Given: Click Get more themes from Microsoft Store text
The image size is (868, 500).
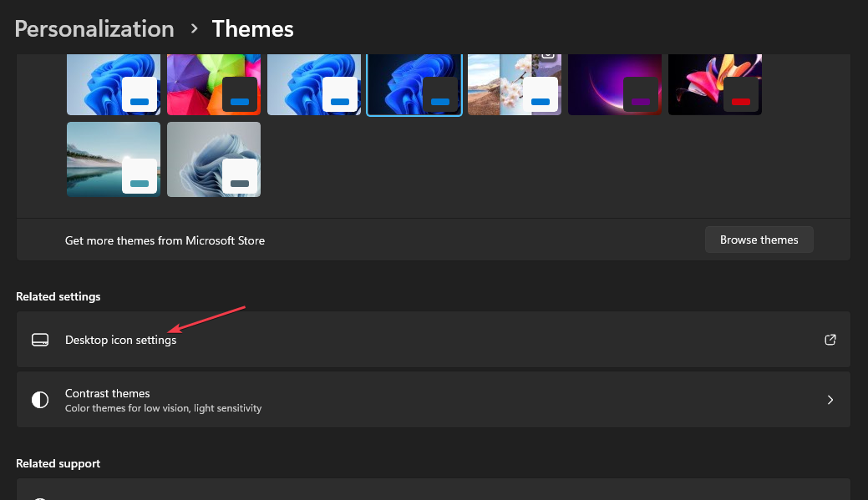Looking at the screenshot, I should coord(165,240).
